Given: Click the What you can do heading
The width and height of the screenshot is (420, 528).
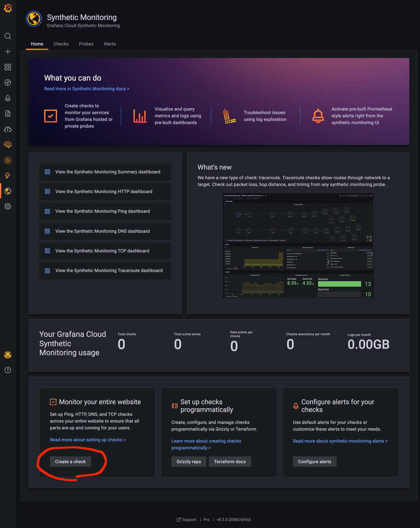Looking at the screenshot, I should [73, 78].
